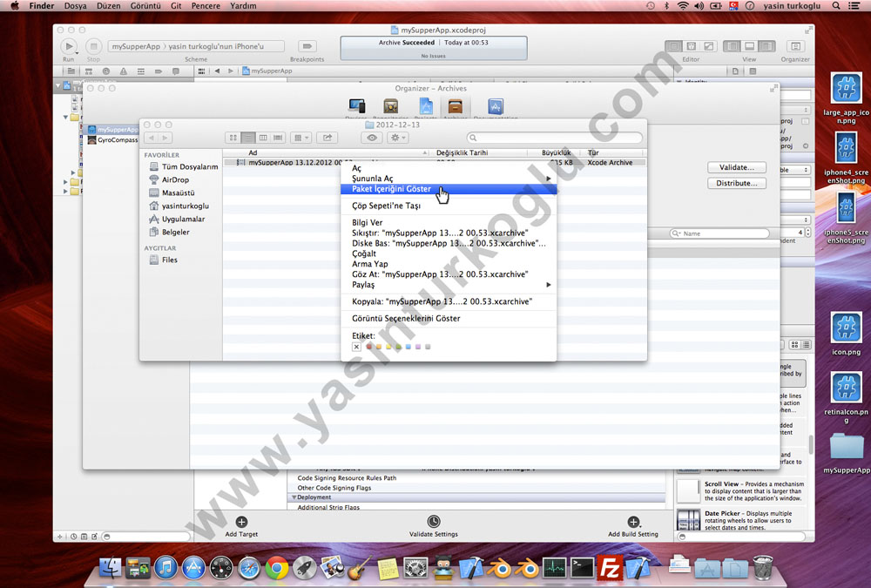
Task: Select the Version editor in Xcode
Action: coord(708,46)
